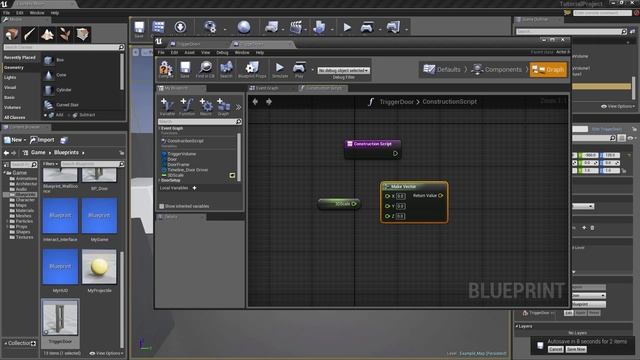The height and width of the screenshot is (360, 640).
Task: Click the Launch icon in main toolbar
Action: point(393,27)
